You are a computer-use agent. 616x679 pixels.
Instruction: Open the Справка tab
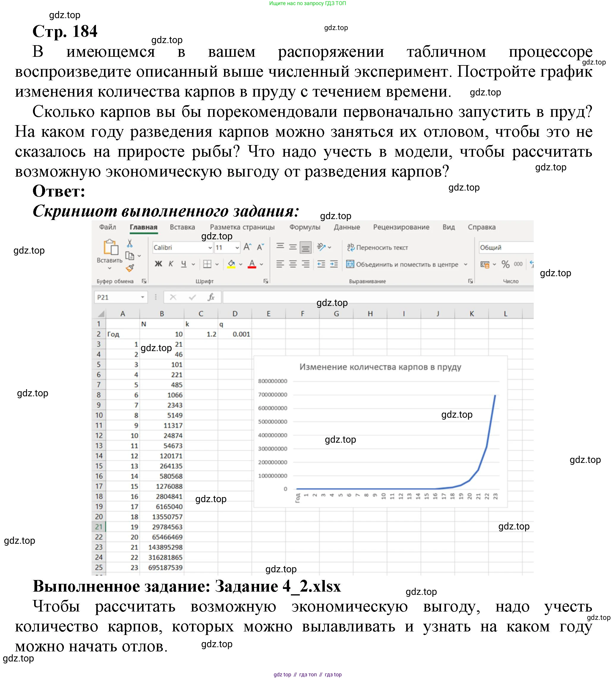coord(481,227)
